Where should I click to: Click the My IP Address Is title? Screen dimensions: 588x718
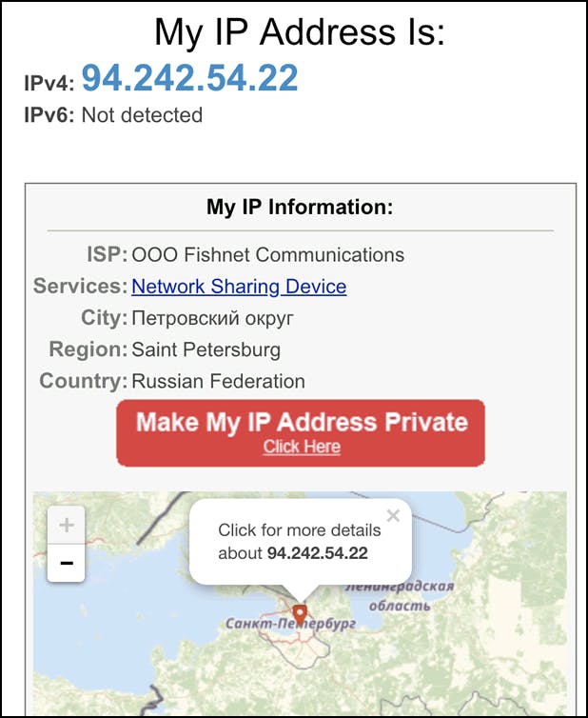coord(300,32)
